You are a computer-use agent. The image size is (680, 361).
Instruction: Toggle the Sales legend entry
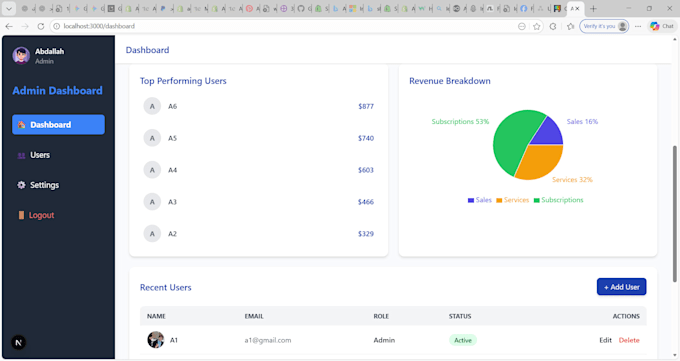480,200
